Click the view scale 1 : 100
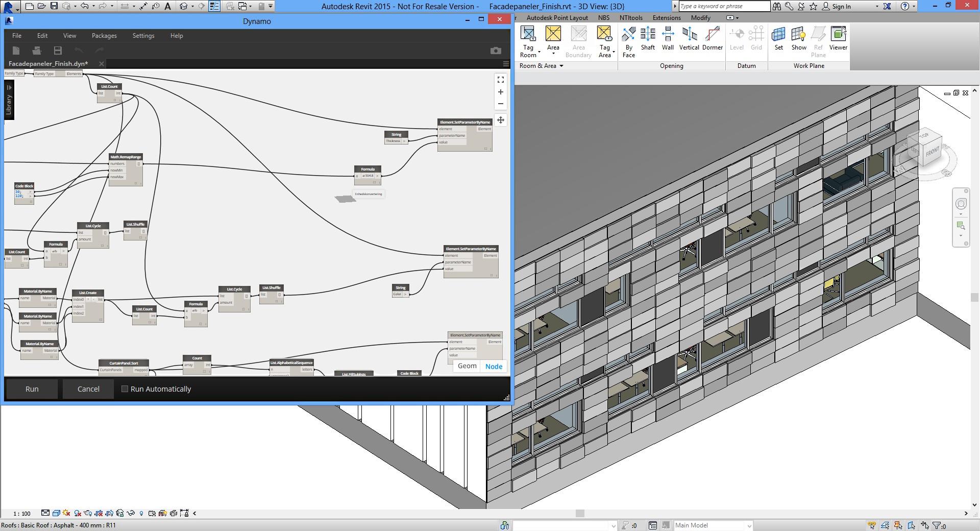This screenshot has height=531, width=980. tap(22, 513)
